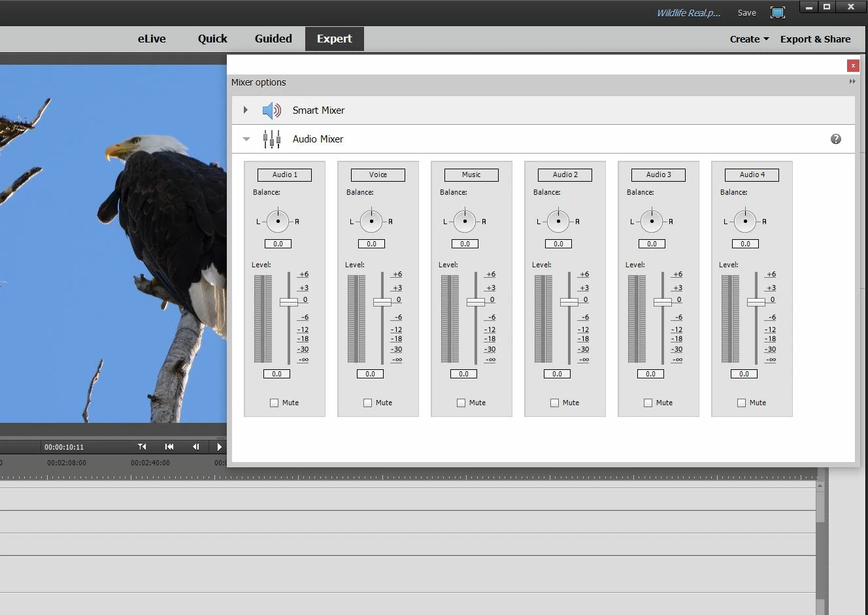Viewport: 868px width, 615px height.
Task: Click the Voice level slider handle
Action: (x=382, y=302)
